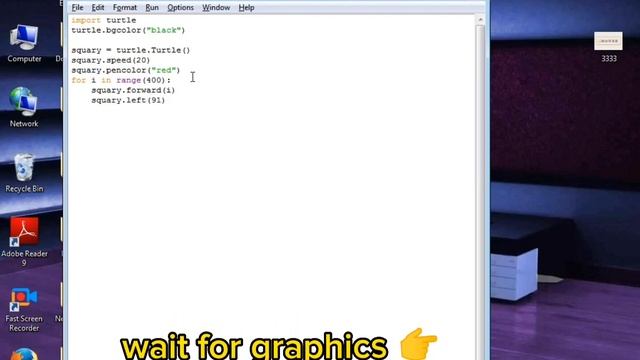Click the line 'squary = turtle.Turtle()'
Viewport: 640px width, 360px height.
tap(131, 50)
